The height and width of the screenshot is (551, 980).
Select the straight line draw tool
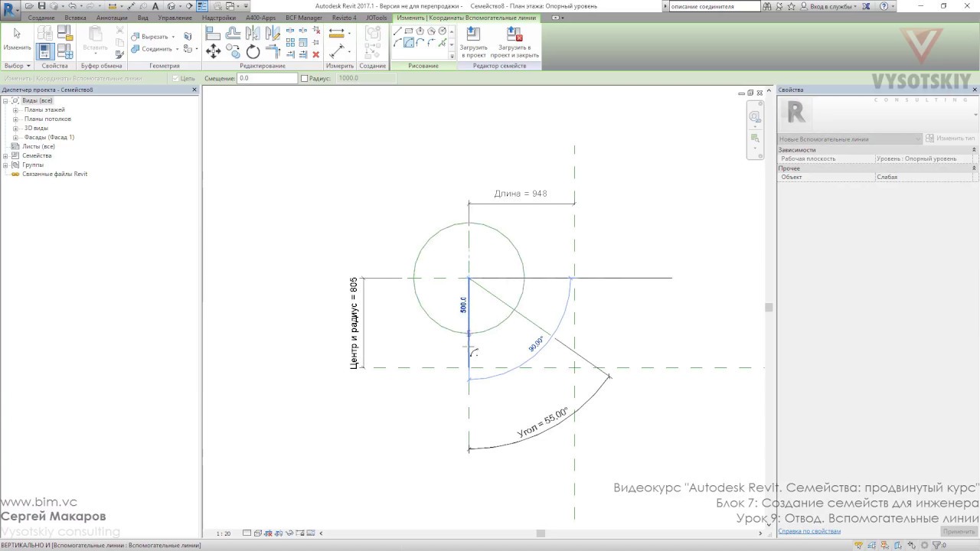click(397, 31)
